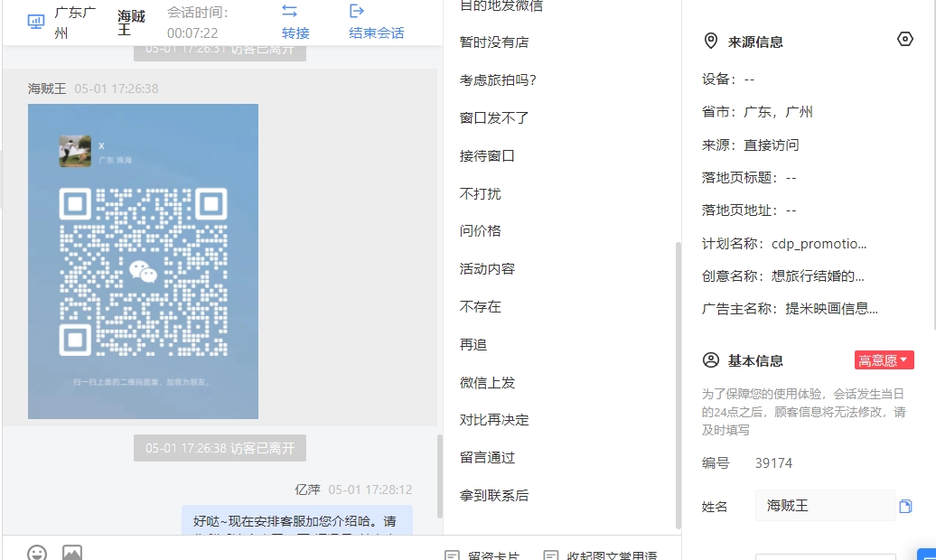Select quick reply 再追
Image resolution: width=936 pixels, height=560 pixels.
(473, 344)
